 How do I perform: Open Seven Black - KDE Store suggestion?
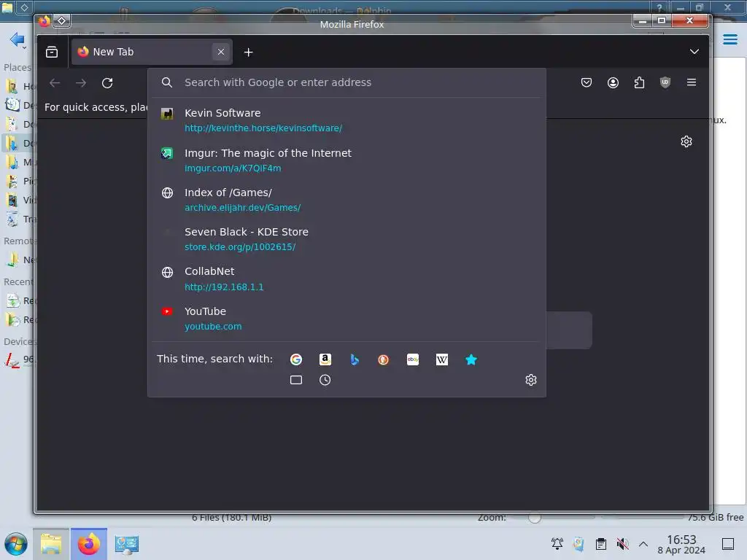(x=347, y=239)
